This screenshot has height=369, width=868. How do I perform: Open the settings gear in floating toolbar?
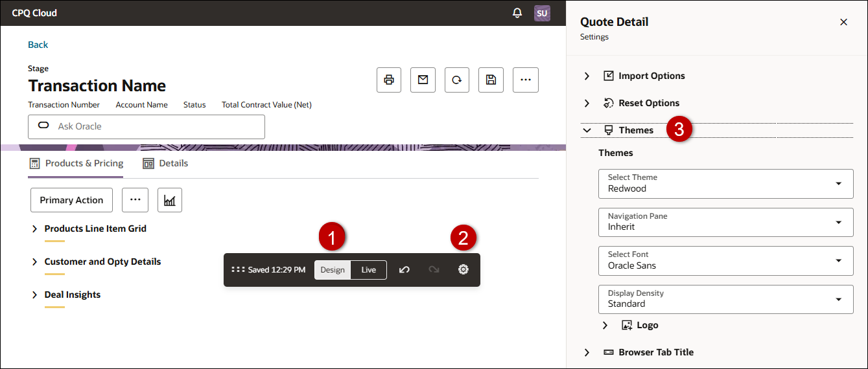[x=463, y=269]
